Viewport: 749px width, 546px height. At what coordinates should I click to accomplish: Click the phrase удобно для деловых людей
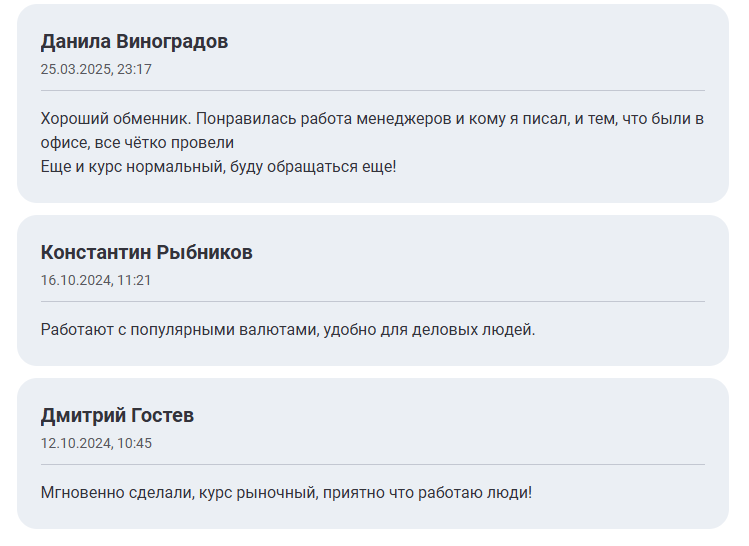coord(429,330)
